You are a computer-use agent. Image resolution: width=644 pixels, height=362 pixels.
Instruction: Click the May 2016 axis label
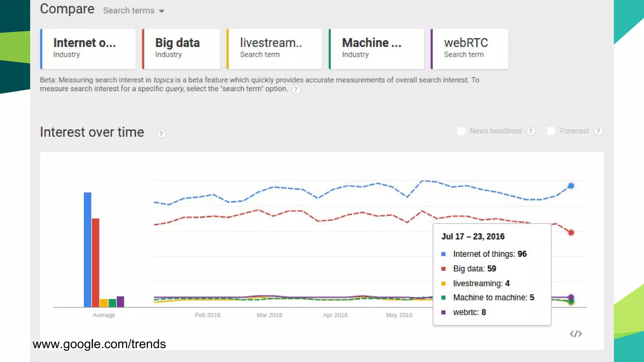pyautogui.click(x=399, y=315)
